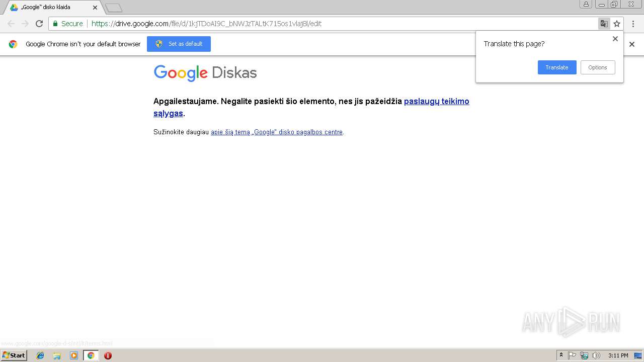
Task: Click the translate icon in address bar
Action: pos(604,24)
